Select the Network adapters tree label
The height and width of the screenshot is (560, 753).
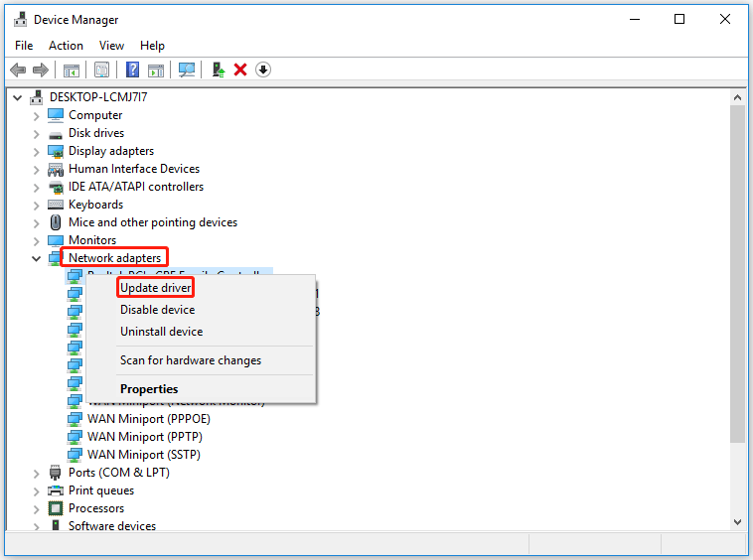tap(115, 258)
